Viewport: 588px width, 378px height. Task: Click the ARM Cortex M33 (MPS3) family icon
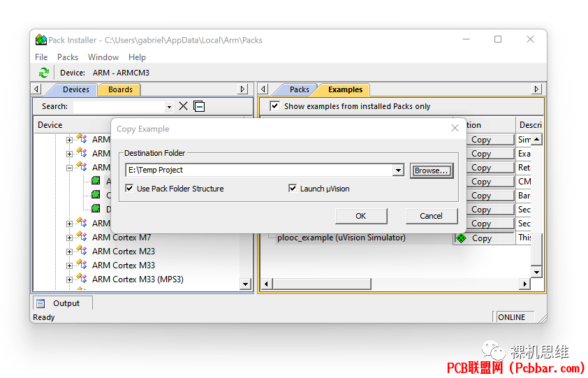82,279
